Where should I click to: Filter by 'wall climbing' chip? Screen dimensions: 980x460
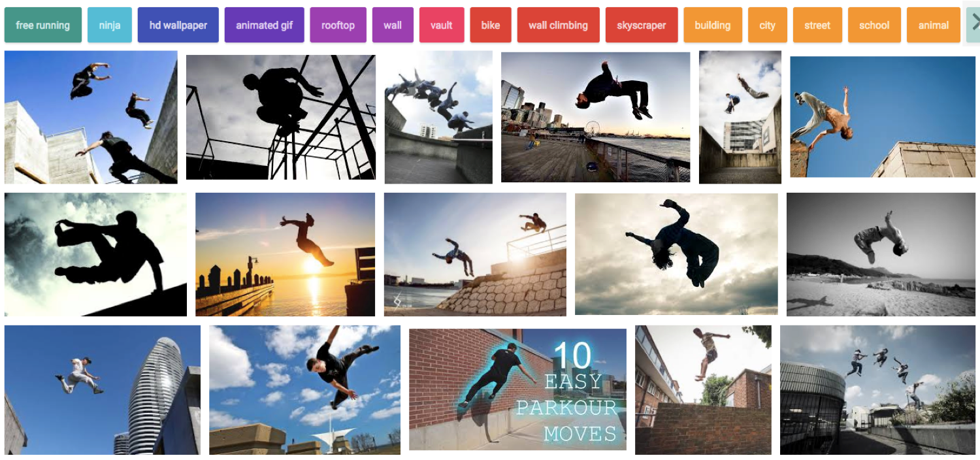point(559,25)
